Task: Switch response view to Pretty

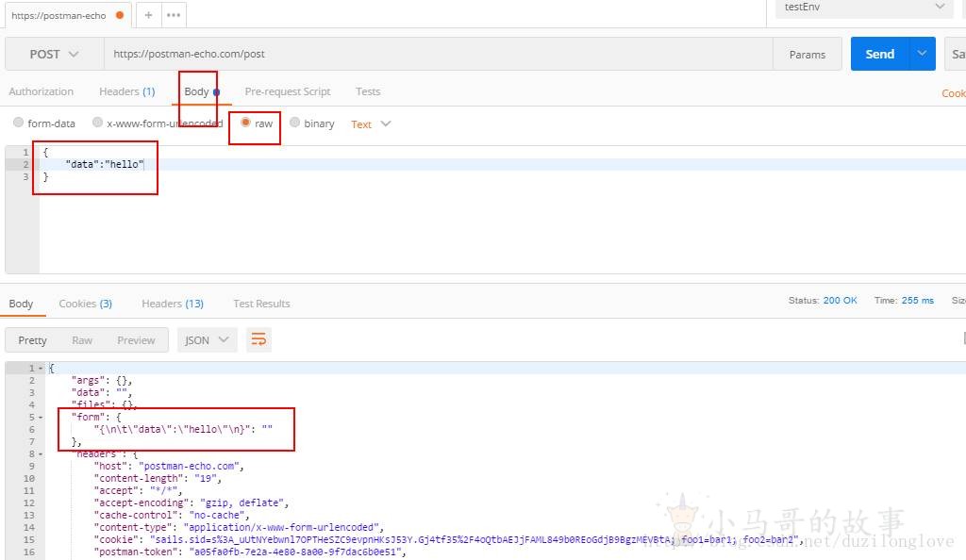Action: (32, 340)
